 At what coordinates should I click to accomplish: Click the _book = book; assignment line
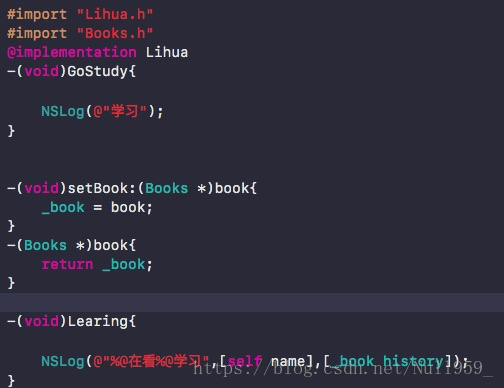tap(97, 208)
